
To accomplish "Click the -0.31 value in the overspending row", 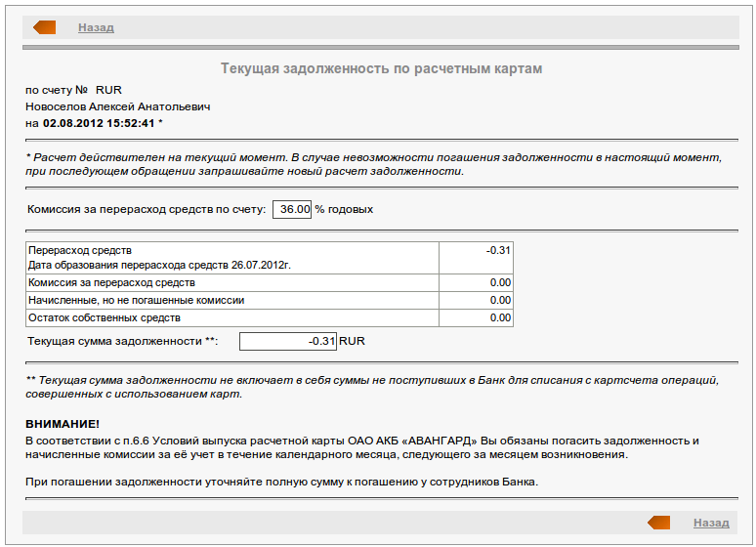I will pyautogui.click(x=498, y=251).
